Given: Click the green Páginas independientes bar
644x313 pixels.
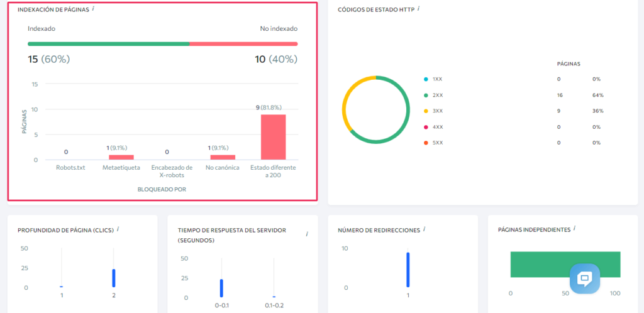Looking at the screenshot, I should click(565, 264).
